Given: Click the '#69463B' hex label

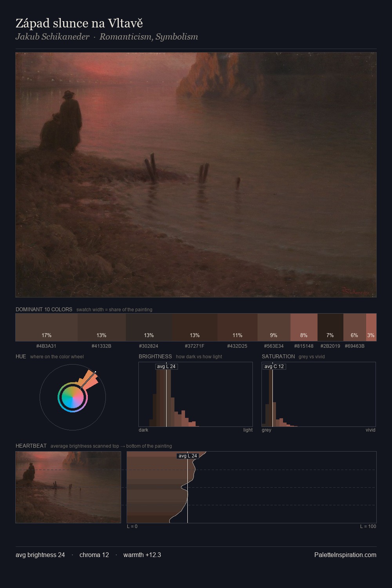Looking at the screenshot, I should click(x=355, y=346).
